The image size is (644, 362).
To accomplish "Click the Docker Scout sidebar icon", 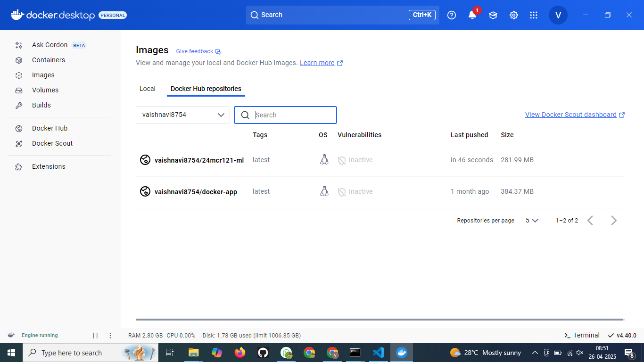I will pos(19,144).
